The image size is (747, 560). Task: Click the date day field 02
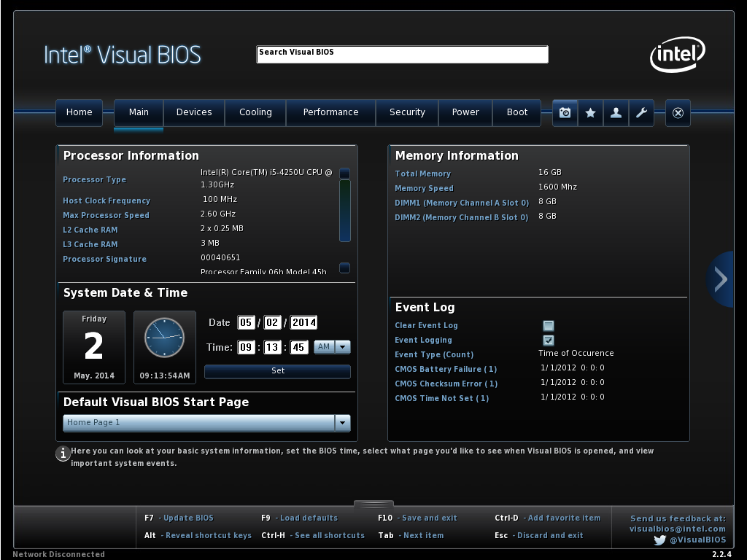(272, 323)
